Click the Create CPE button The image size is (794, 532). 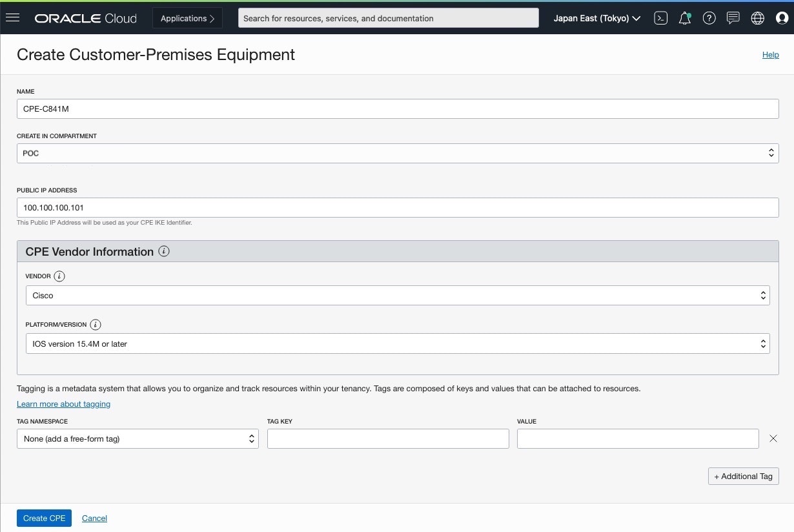(x=44, y=518)
